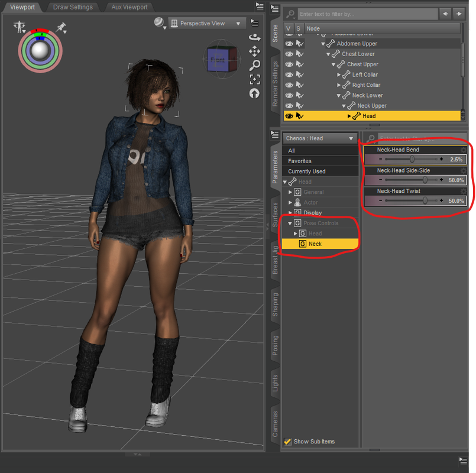Screen dimensions: 476x473
Task: Select the pan camera move icon
Action: (x=254, y=51)
